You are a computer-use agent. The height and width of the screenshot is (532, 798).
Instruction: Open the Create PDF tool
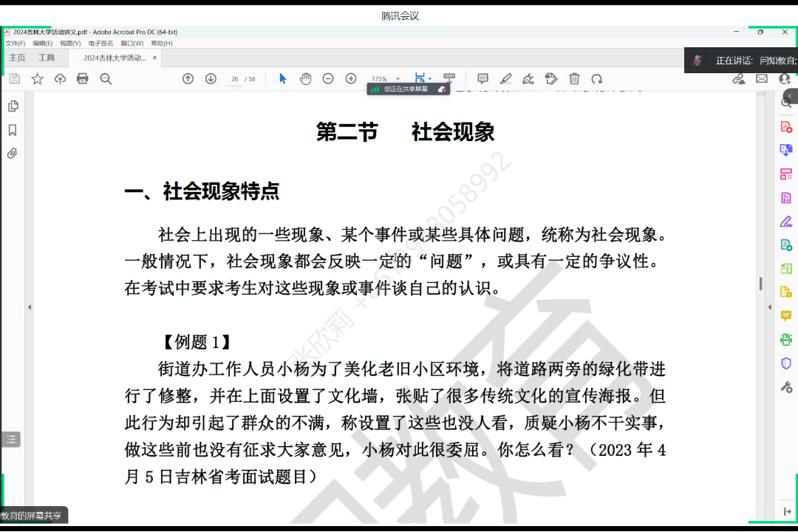click(786, 127)
